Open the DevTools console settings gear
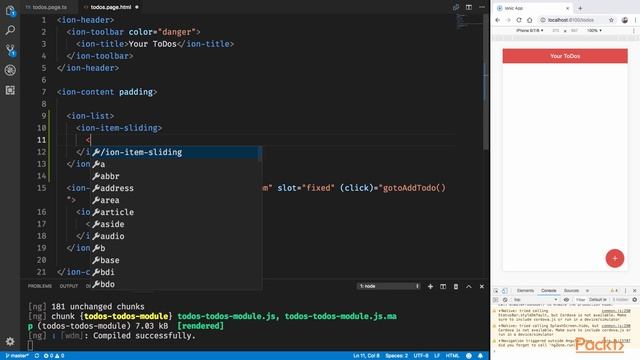Image resolution: width=640 pixels, height=360 pixels. (635, 300)
